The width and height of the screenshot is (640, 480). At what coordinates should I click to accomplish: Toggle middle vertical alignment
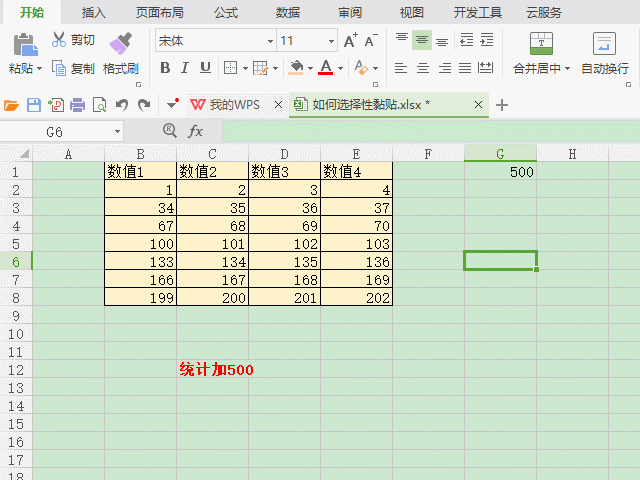(x=422, y=40)
